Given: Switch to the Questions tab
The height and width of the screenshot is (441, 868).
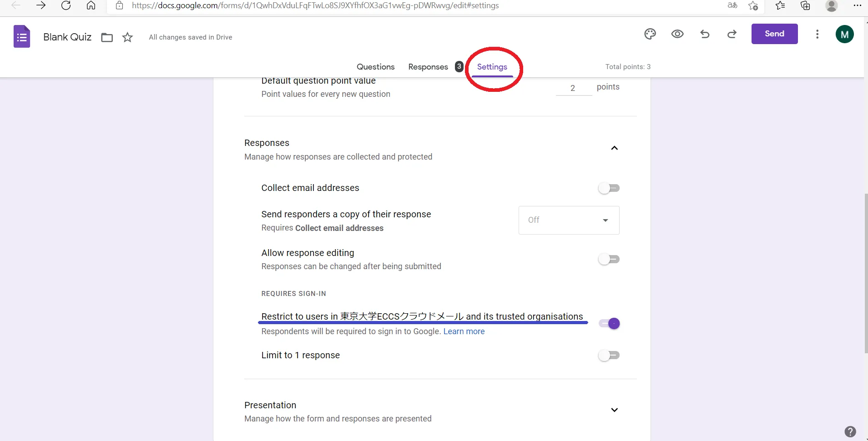Looking at the screenshot, I should (375, 67).
